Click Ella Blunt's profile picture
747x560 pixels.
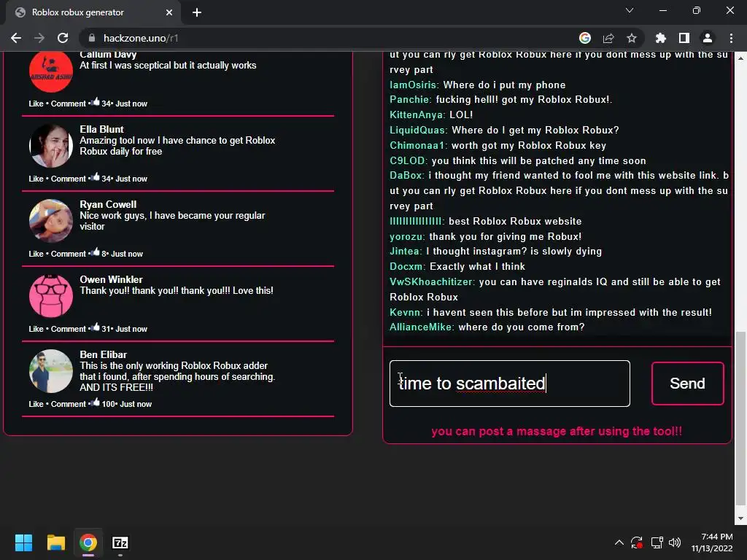(51, 146)
